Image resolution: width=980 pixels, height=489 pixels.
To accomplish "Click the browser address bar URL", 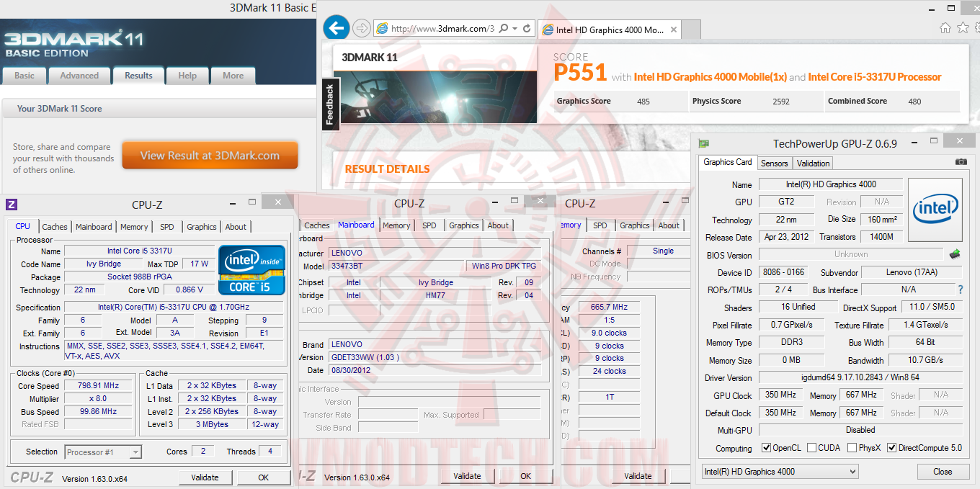I will (x=442, y=29).
